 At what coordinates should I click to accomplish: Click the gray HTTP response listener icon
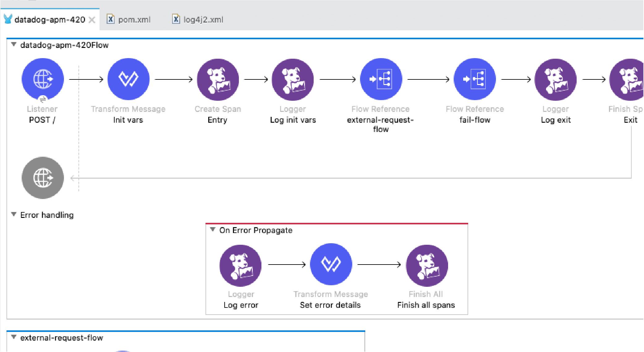pos(43,178)
